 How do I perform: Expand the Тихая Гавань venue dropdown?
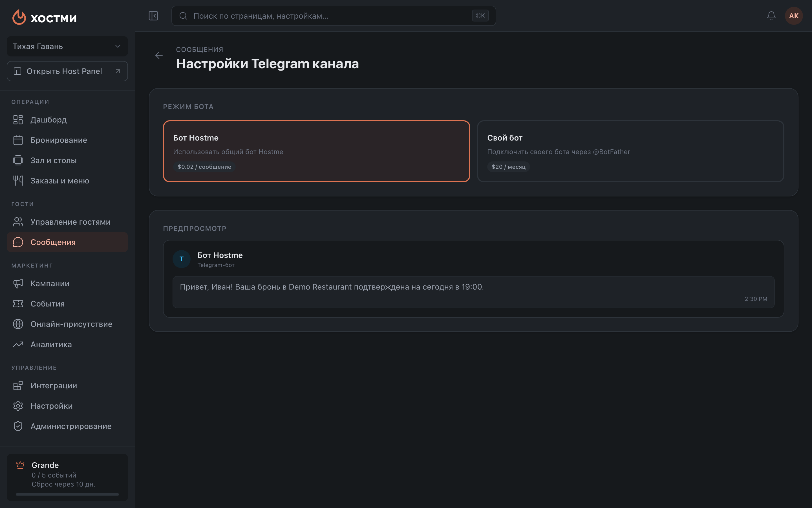tap(67, 46)
